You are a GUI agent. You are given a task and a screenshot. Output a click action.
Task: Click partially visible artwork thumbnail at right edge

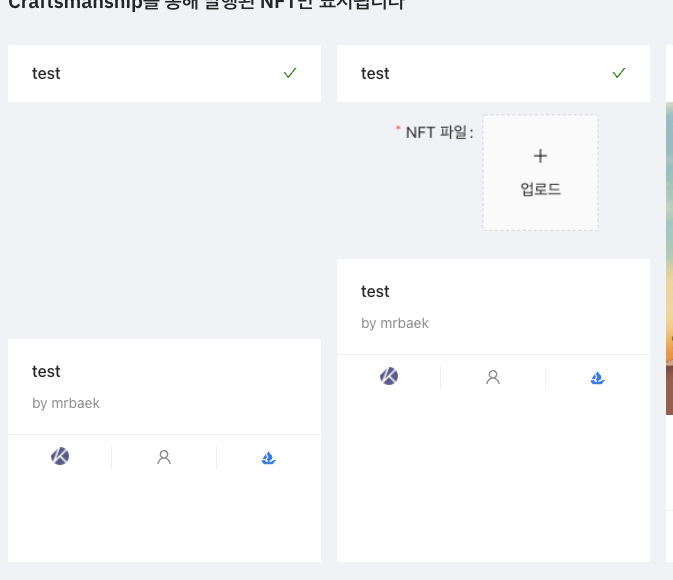(670, 258)
